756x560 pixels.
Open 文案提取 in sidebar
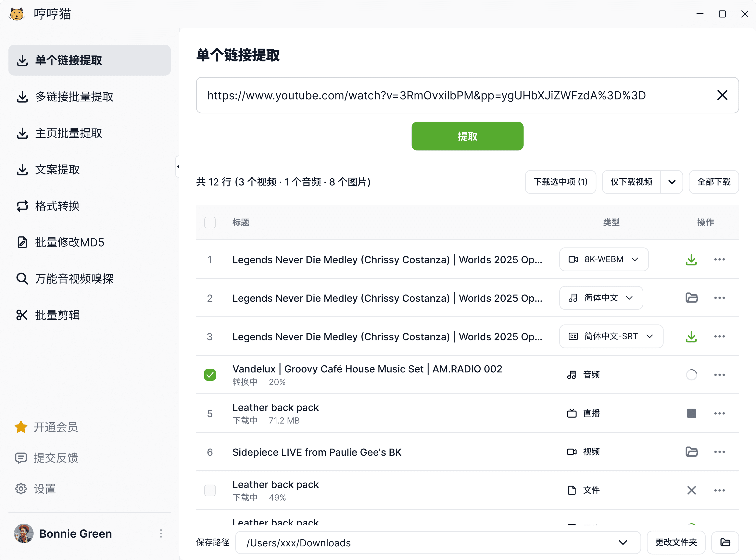(x=89, y=170)
